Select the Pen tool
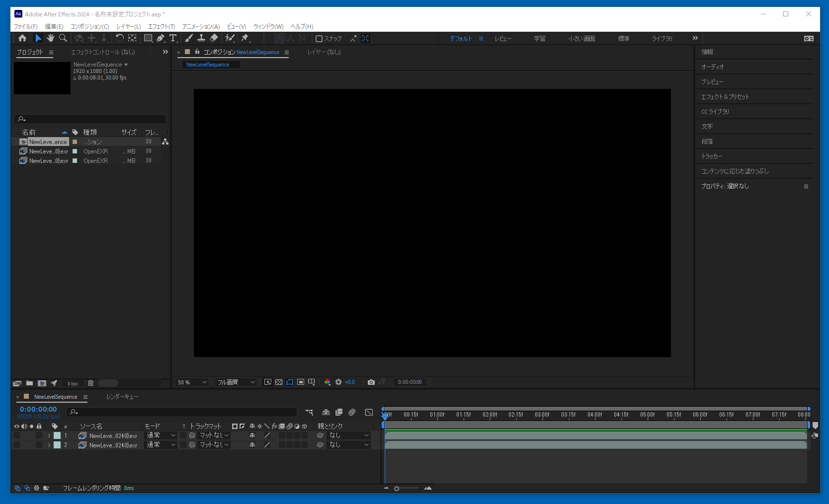The image size is (829, 504). (x=160, y=38)
